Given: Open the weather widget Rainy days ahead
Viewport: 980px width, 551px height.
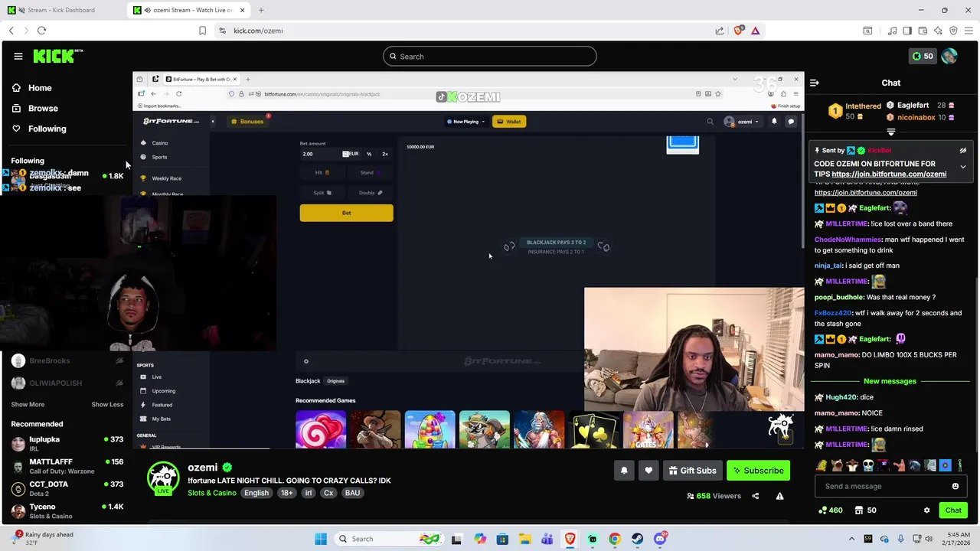Looking at the screenshot, I should point(44,539).
